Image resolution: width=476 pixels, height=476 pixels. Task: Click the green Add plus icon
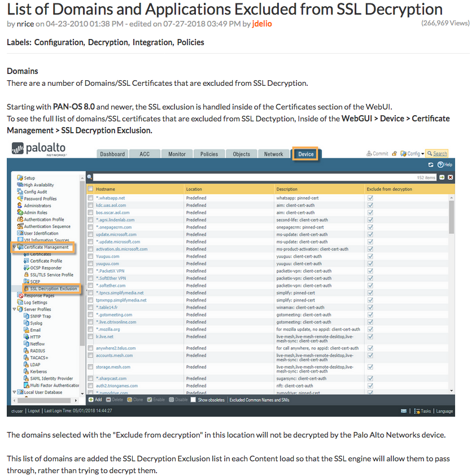tap(91, 400)
